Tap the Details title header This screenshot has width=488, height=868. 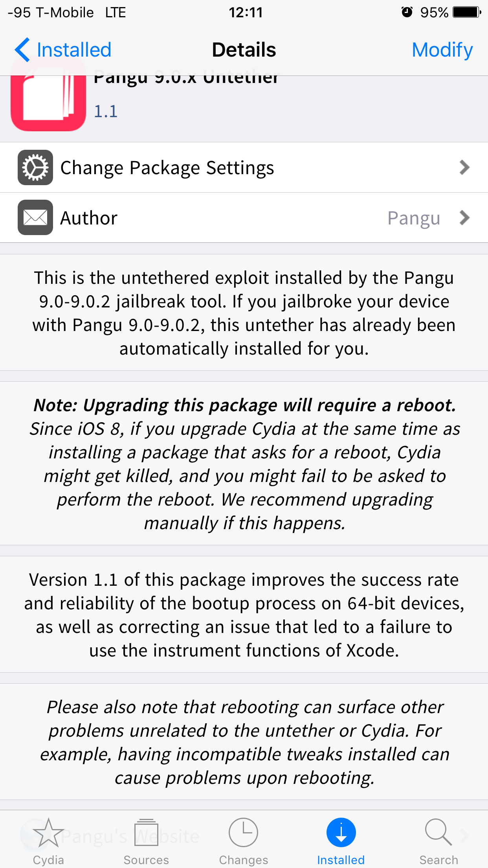click(244, 50)
